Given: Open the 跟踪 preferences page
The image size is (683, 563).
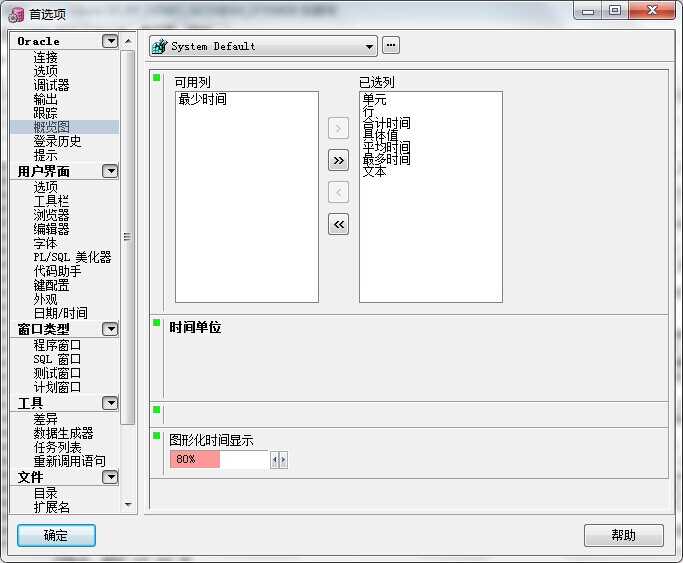Looking at the screenshot, I should coord(46,113).
